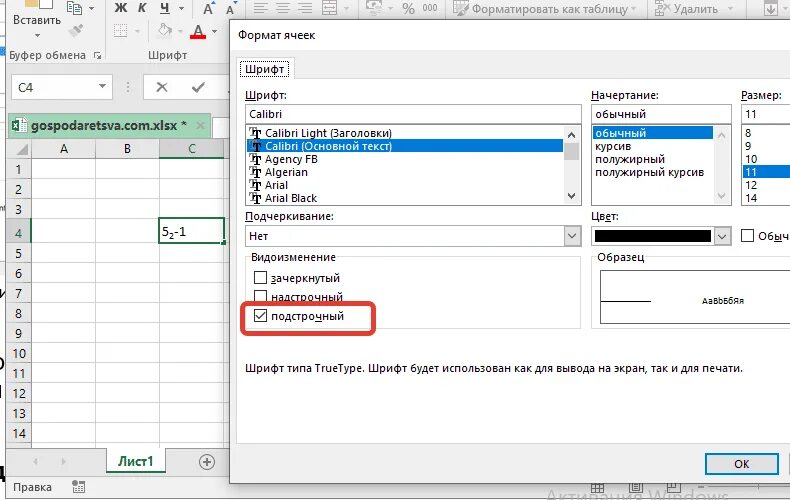
Task: Open the Вставить paste options arrow
Action: 37,36
